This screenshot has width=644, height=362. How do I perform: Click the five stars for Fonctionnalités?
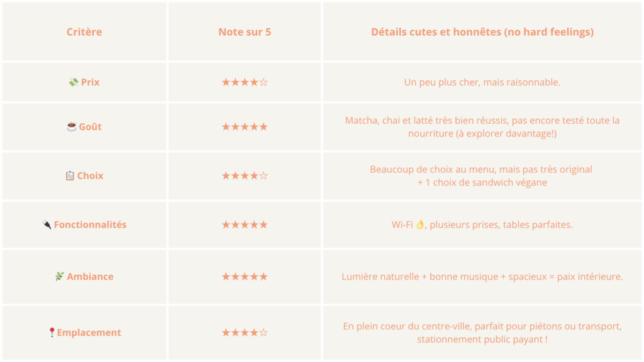coord(245,224)
